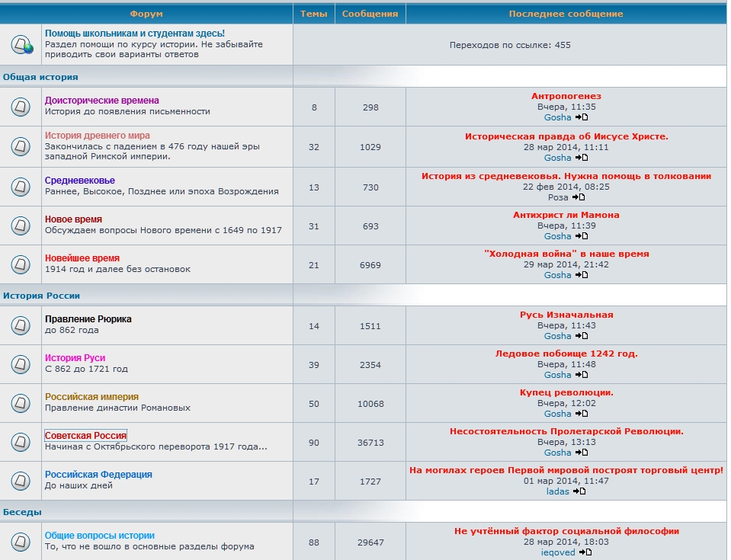Open the Беседы category heading
The image size is (731, 560).
pos(22,512)
